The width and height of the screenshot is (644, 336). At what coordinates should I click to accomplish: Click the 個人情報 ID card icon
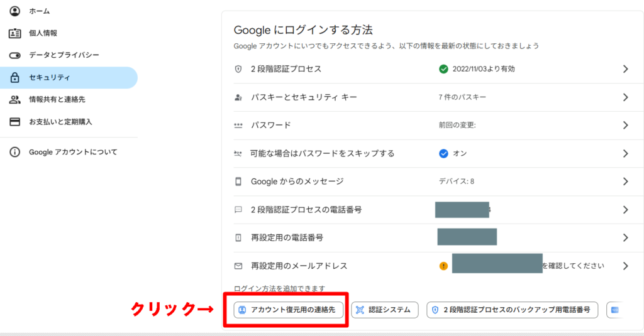click(x=14, y=33)
